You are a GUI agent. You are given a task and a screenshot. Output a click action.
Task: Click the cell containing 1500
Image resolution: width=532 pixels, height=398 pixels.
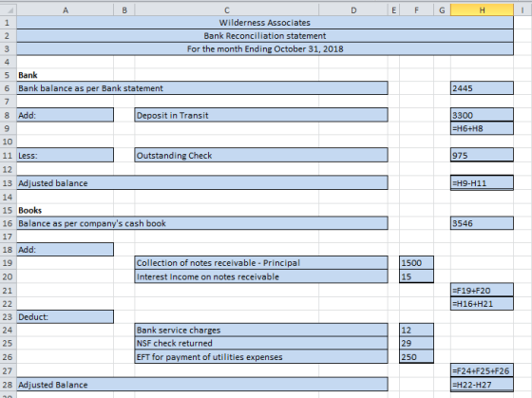tap(416, 262)
